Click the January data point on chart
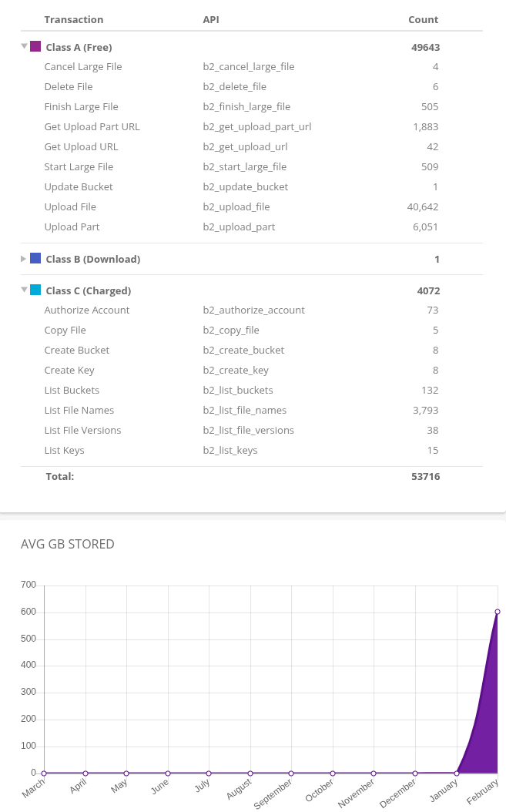Image resolution: width=506 pixels, height=812 pixels. click(x=457, y=773)
